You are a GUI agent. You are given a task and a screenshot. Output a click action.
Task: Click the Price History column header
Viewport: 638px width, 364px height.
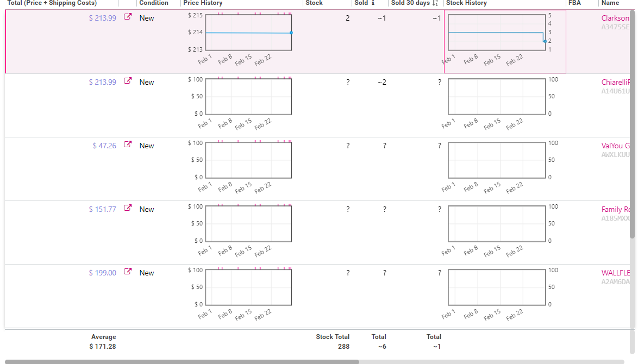[203, 3]
